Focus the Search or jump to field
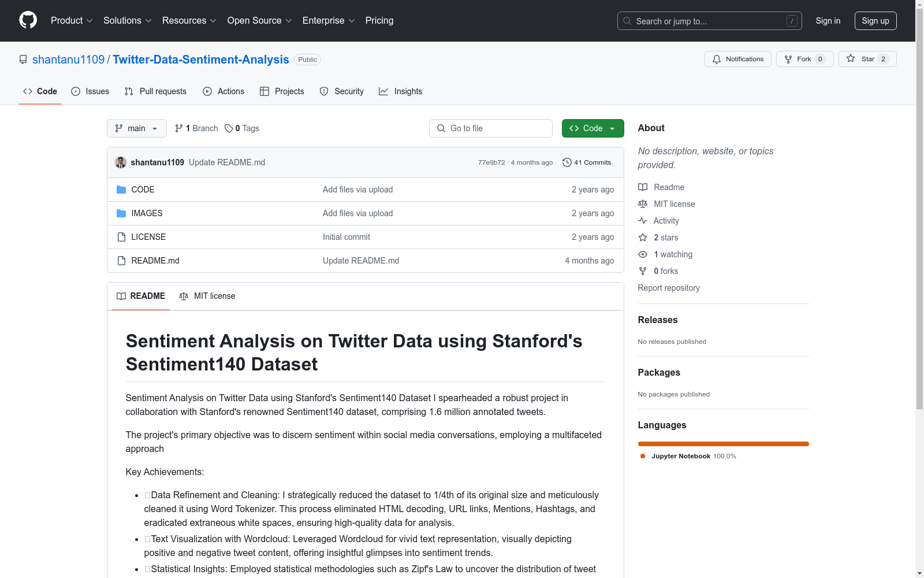The image size is (924, 578). tap(710, 21)
